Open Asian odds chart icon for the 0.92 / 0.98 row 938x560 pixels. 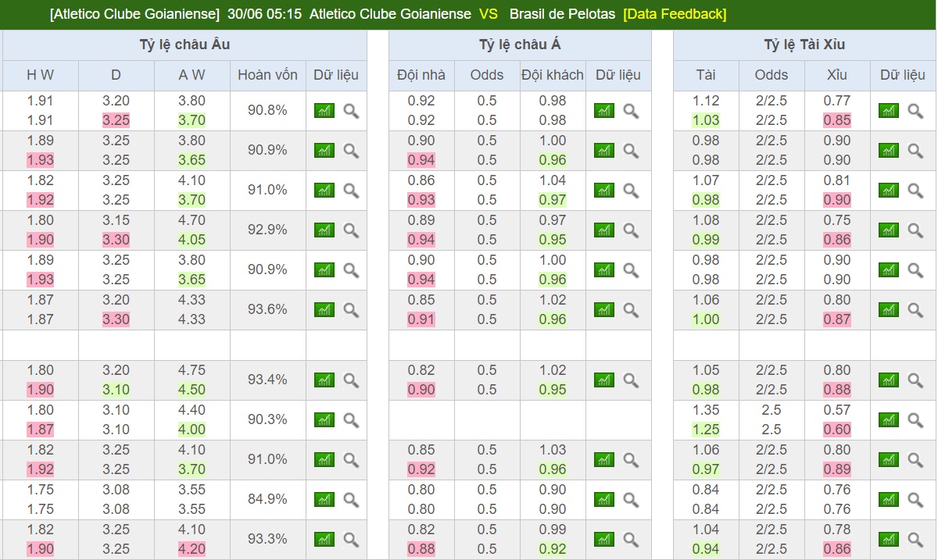(604, 111)
